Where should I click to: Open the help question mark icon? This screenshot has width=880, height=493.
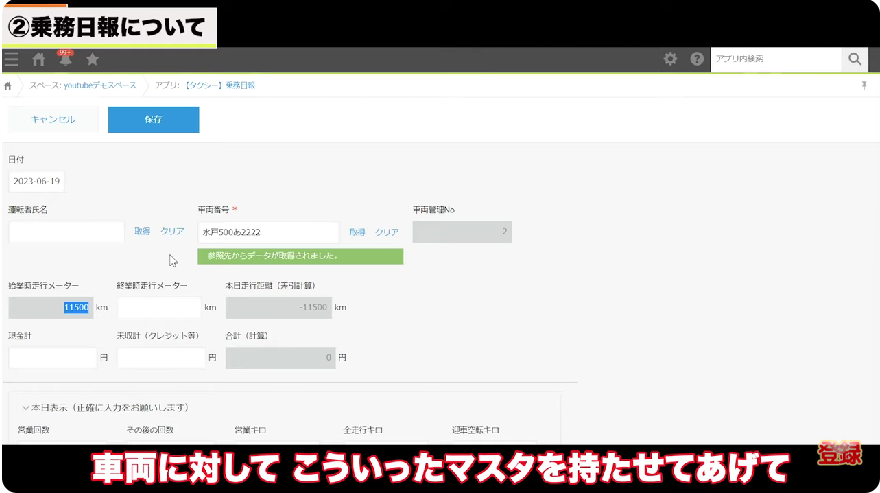point(697,60)
